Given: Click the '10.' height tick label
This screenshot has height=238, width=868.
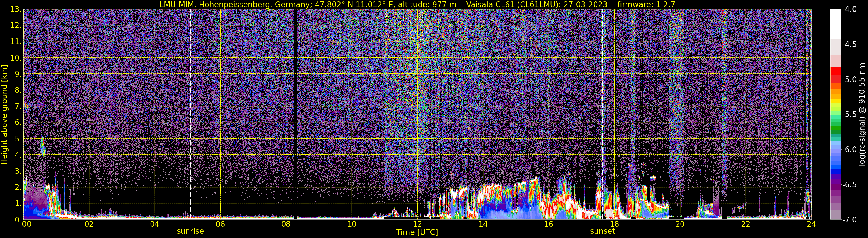Looking at the screenshot, I should (x=16, y=58).
